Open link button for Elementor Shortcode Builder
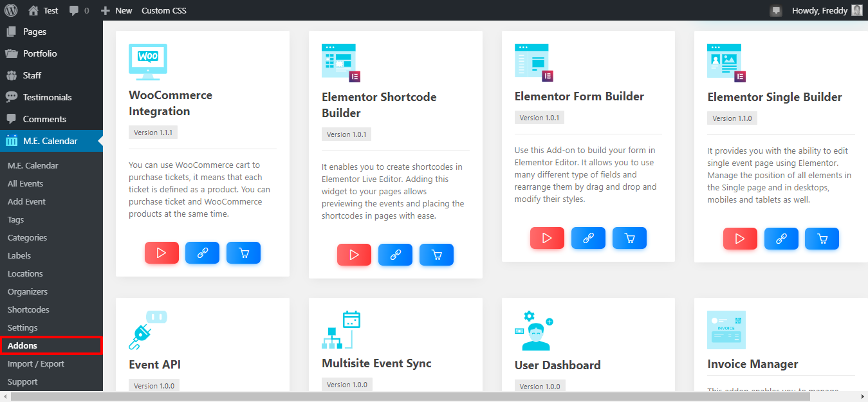Screen dimensions: 868x402 click(395, 255)
